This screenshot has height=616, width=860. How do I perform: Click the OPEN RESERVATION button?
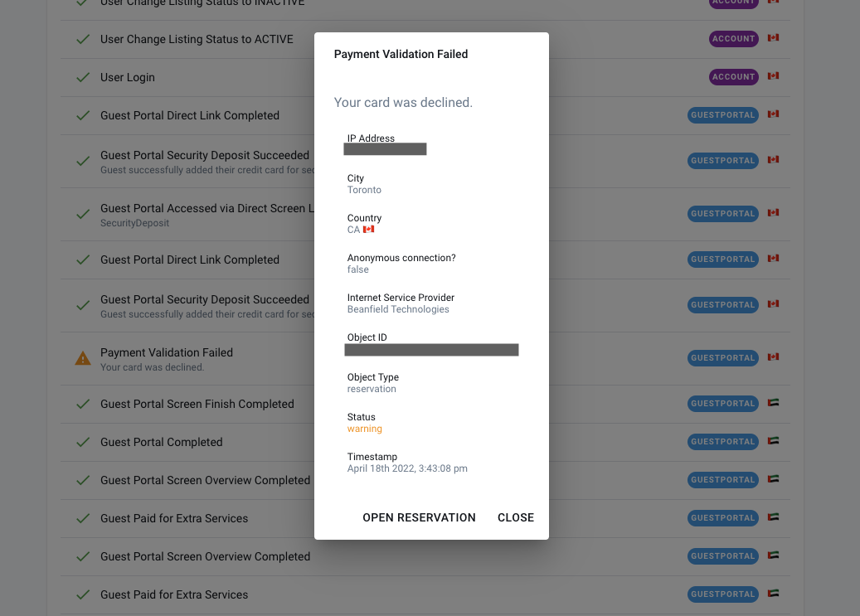pyautogui.click(x=419, y=517)
